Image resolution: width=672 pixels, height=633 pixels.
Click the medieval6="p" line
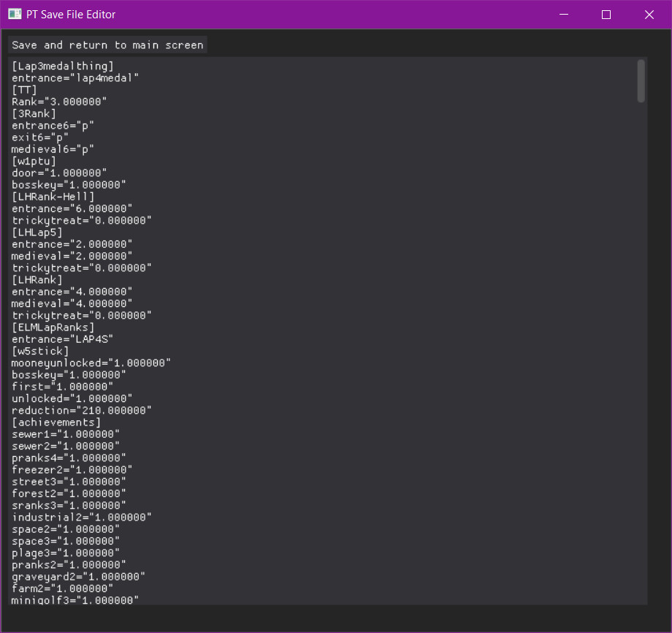(51, 148)
